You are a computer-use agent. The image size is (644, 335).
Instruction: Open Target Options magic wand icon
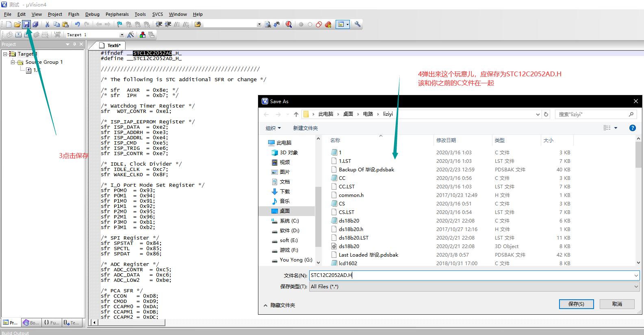[130, 35]
